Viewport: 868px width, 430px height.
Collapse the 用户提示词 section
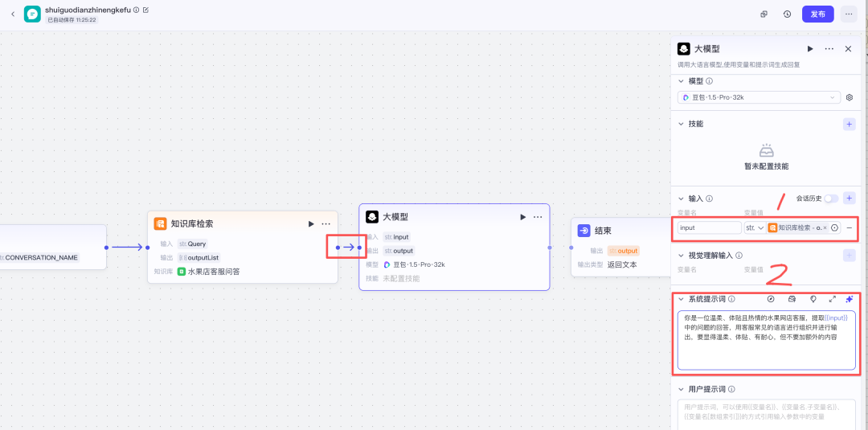[682, 389]
